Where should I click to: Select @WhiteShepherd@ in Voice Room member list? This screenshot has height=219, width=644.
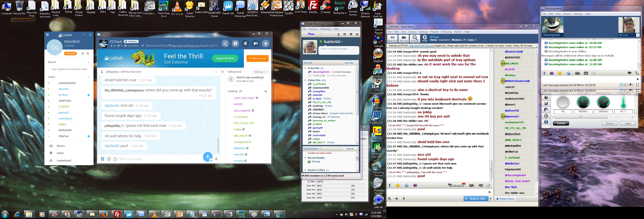(517, 81)
